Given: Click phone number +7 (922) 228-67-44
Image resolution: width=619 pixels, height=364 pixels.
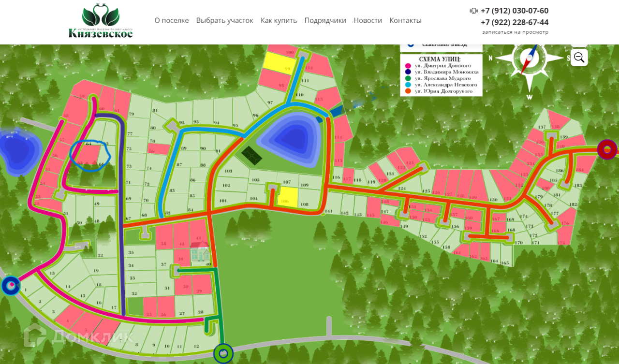Looking at the screenshot, I should tap(515, 22).
